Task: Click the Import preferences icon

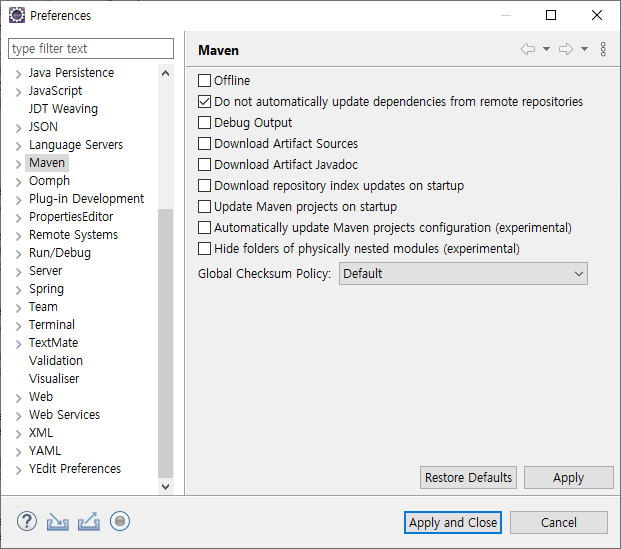Action: click(x=58, y=521)
